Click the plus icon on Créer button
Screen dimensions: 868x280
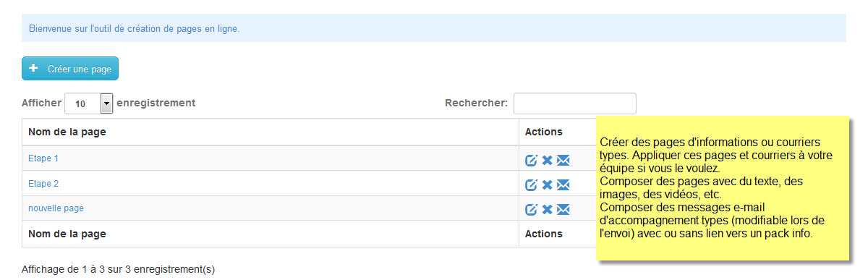(x=33, y=68)
